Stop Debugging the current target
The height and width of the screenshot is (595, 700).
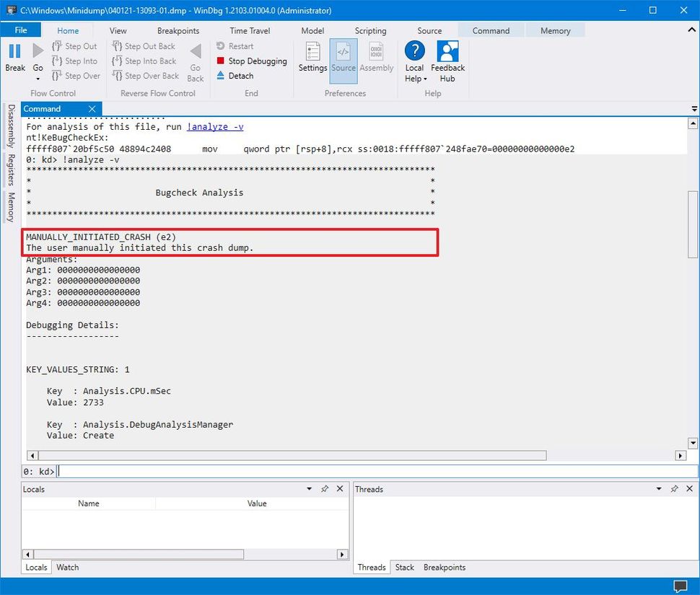click(x=251, y=61)
